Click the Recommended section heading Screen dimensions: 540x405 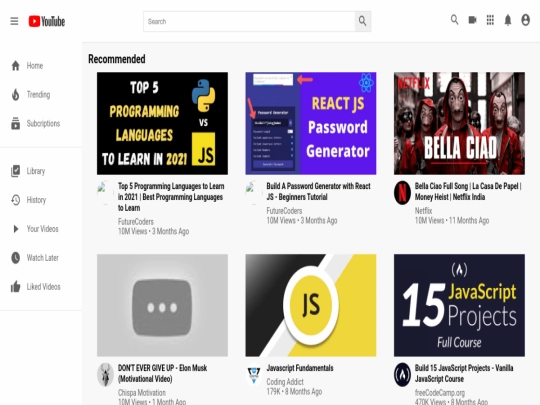[x=117, y=59]
